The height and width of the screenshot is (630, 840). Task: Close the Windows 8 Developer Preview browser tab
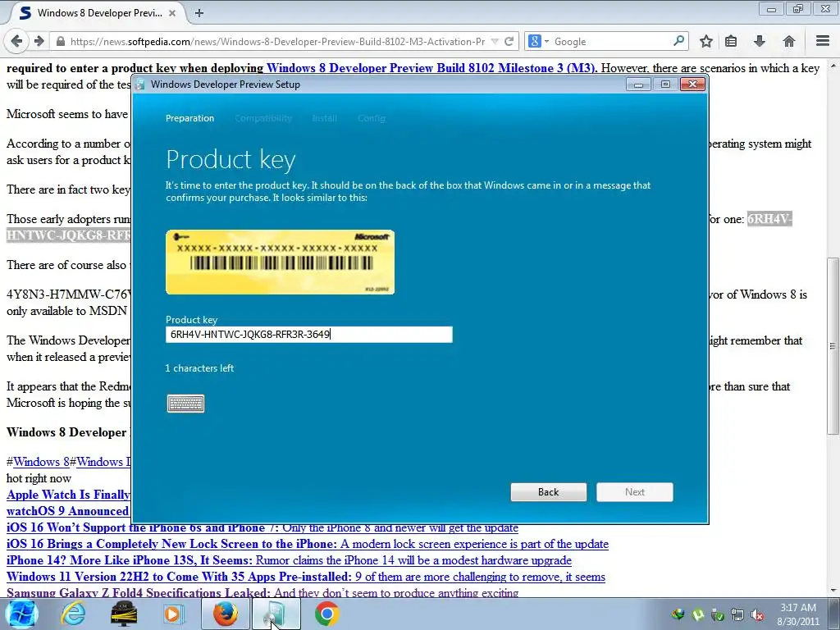[x=172, y=13]
